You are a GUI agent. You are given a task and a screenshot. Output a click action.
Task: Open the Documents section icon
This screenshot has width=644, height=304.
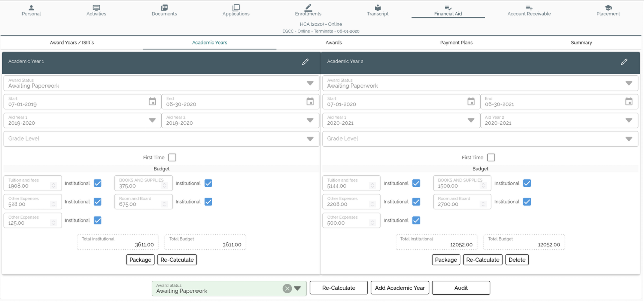tap(164, 8)
